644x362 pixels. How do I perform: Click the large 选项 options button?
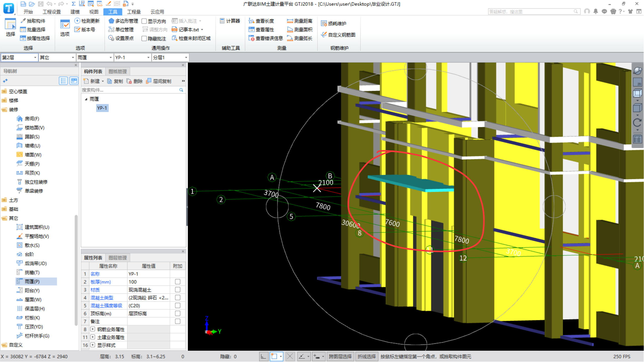coord(65,27)
